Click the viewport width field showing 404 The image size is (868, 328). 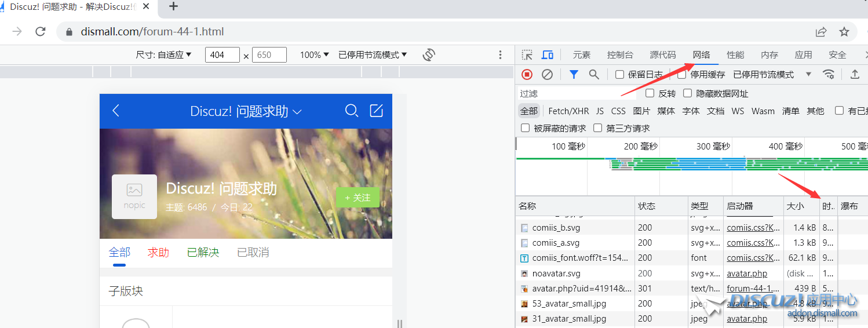pyautogui.click(x=223, y=55)
